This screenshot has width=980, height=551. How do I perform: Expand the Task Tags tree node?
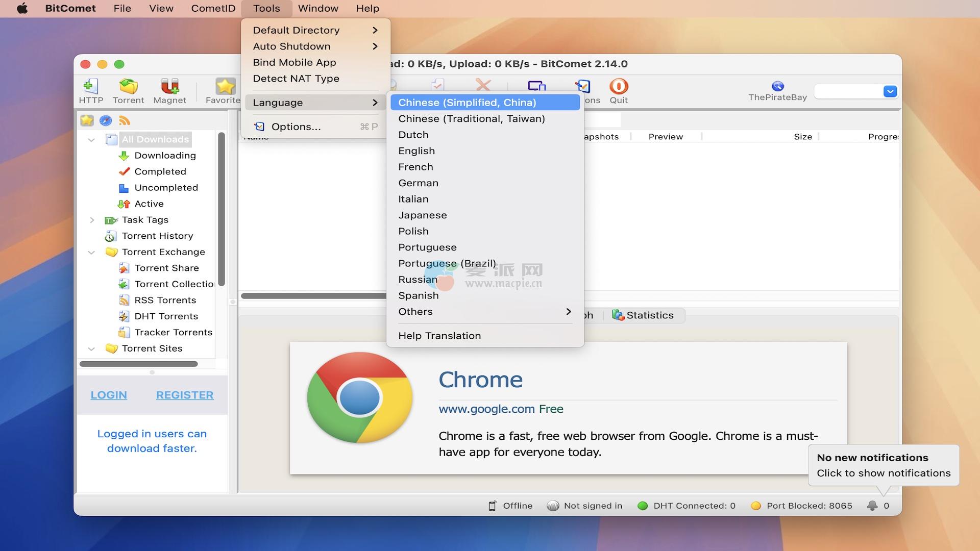(x=92, y=220)
